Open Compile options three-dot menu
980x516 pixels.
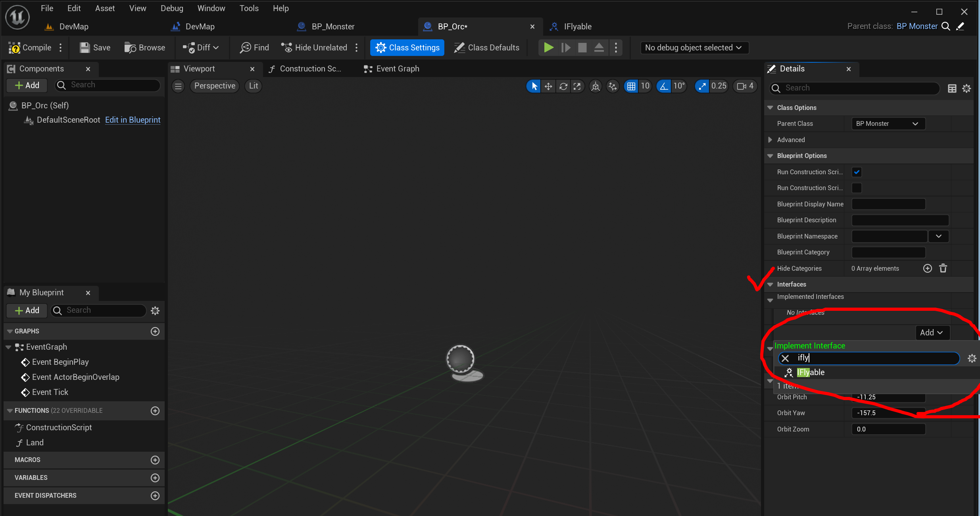pos(61,48)
